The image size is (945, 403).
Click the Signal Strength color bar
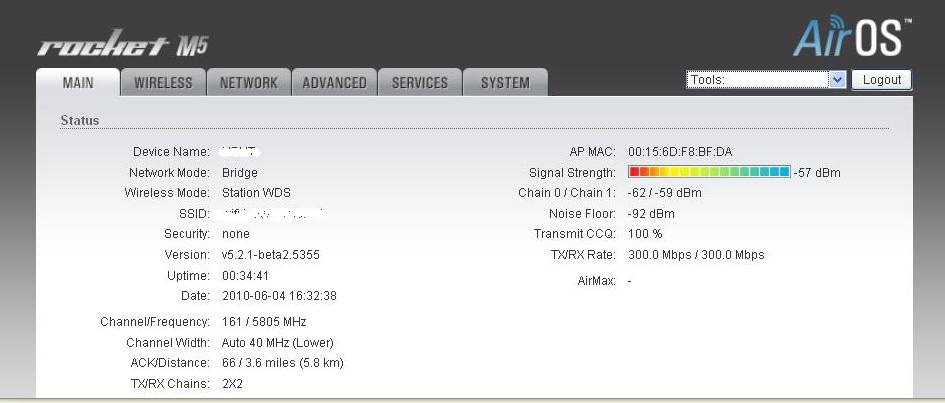(709, 172)
